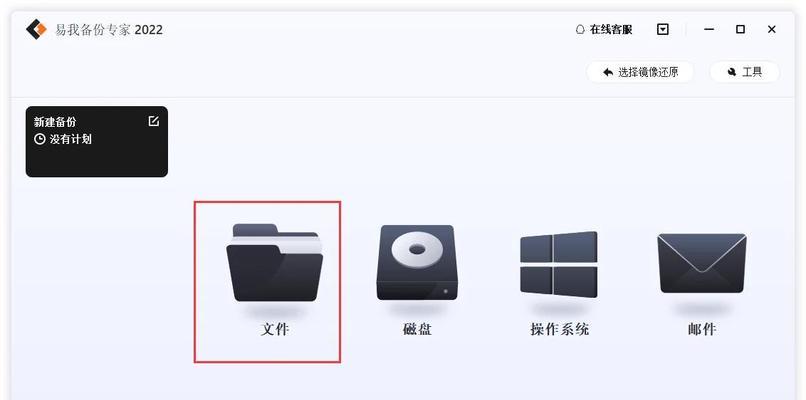Click the 易我备份专家 app logo
This screenshot has height=400, width=806.
pyautogui.click(x=36, y=29)
